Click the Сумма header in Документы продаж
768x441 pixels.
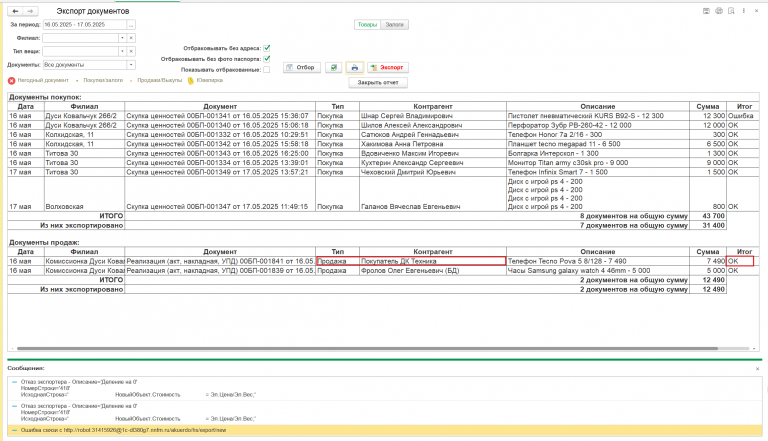point(708,251)
